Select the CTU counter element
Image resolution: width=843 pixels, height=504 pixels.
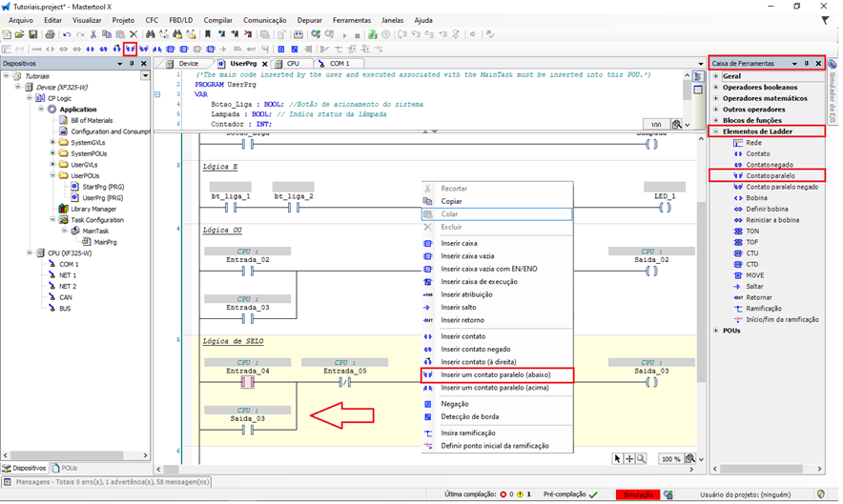[x=752, y=253]
